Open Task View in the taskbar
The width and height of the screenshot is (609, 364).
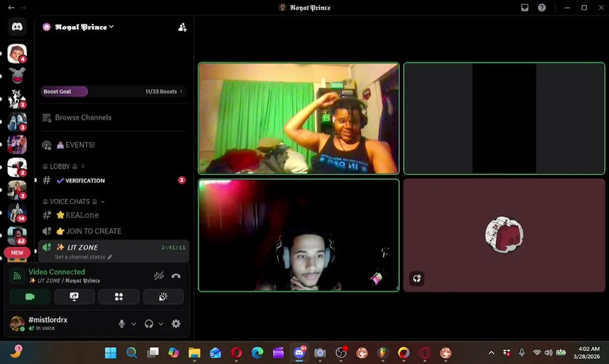[153, 353]
